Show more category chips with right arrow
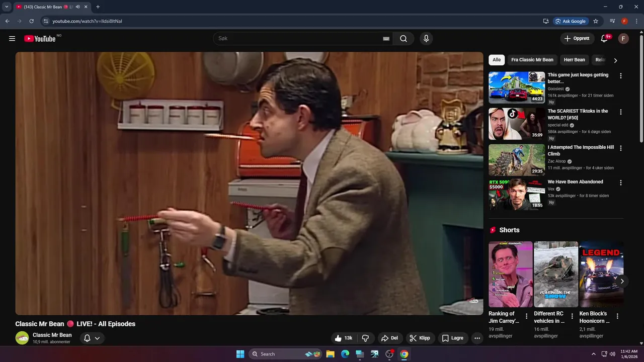This screenshot has width=644, height=362. tap(615, 60)
